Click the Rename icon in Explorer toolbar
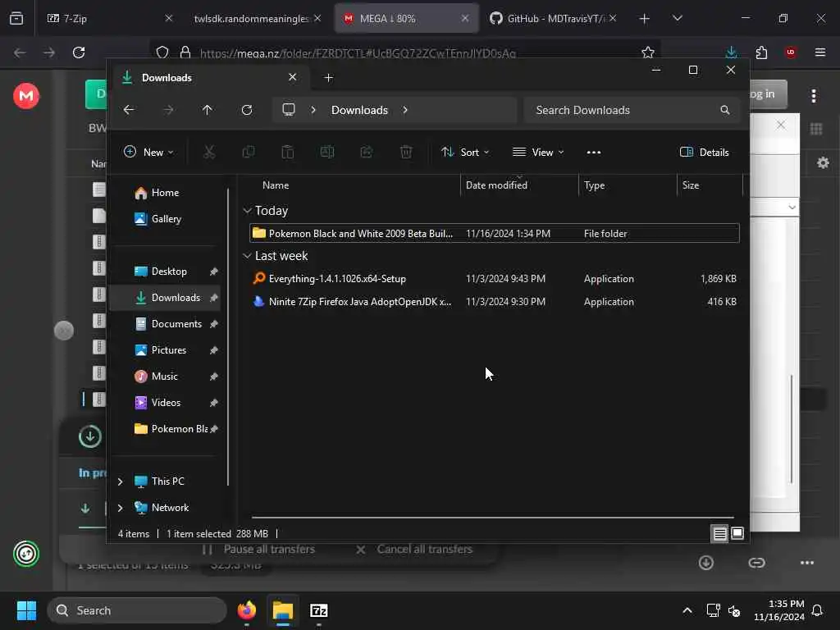The width and height of the screenshot is (840, 630). [x=327, y=152]
